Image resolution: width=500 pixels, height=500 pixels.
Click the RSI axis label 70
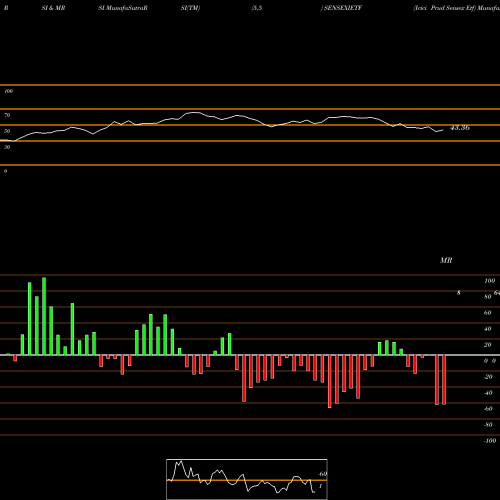[7, 115]
